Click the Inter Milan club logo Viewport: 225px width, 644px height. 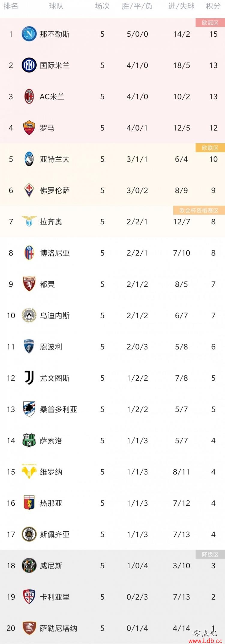point(29,65)
